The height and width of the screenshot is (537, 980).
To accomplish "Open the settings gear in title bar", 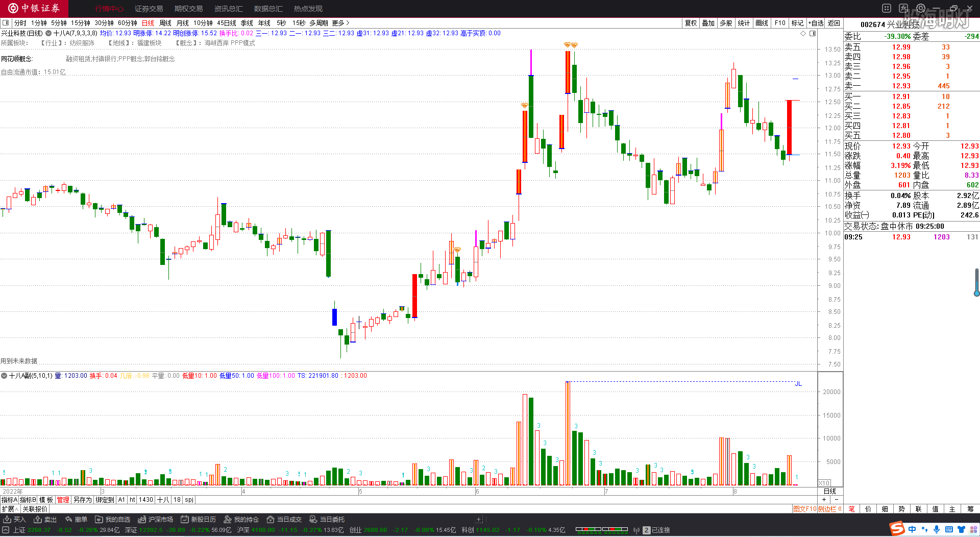I will point(921,8).
